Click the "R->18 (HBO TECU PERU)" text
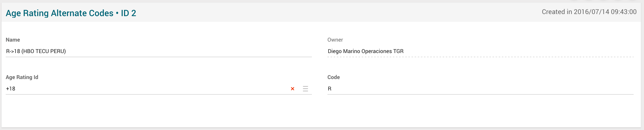 click(x=36, y=51)
